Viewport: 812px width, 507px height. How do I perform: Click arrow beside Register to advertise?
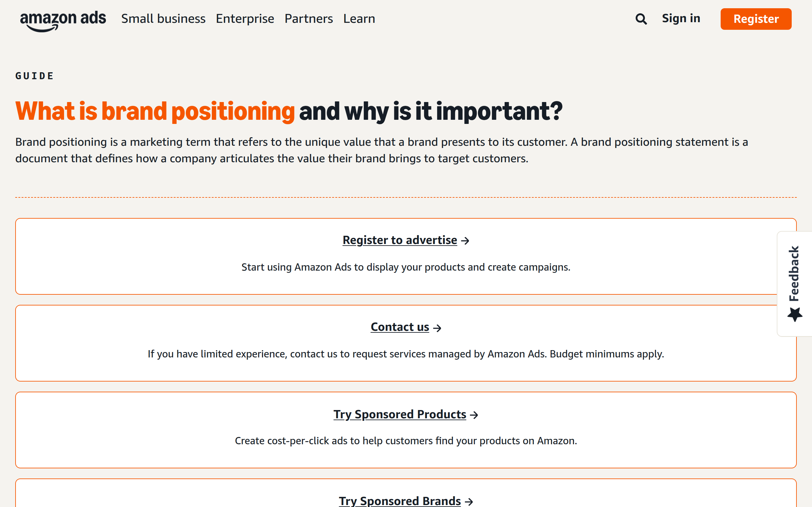click(x=465, y=241)
